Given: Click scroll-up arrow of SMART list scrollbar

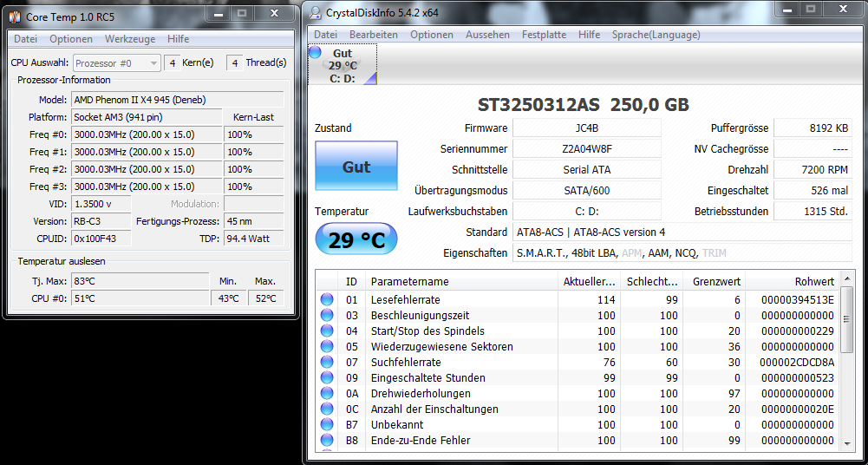Looking at the screenshot, I should coord(847,279).
